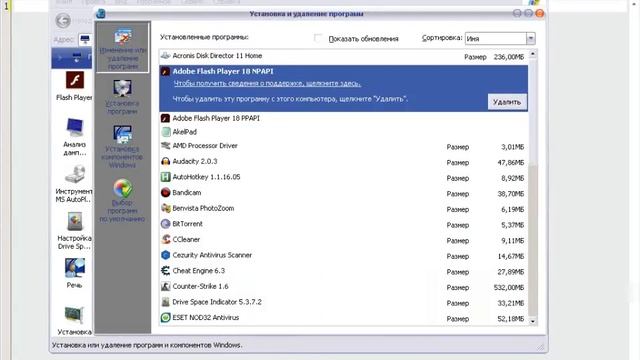Select the Cheat Engine 6.3 entry
This screenshot has width=640, height=360.
[343, 271]
